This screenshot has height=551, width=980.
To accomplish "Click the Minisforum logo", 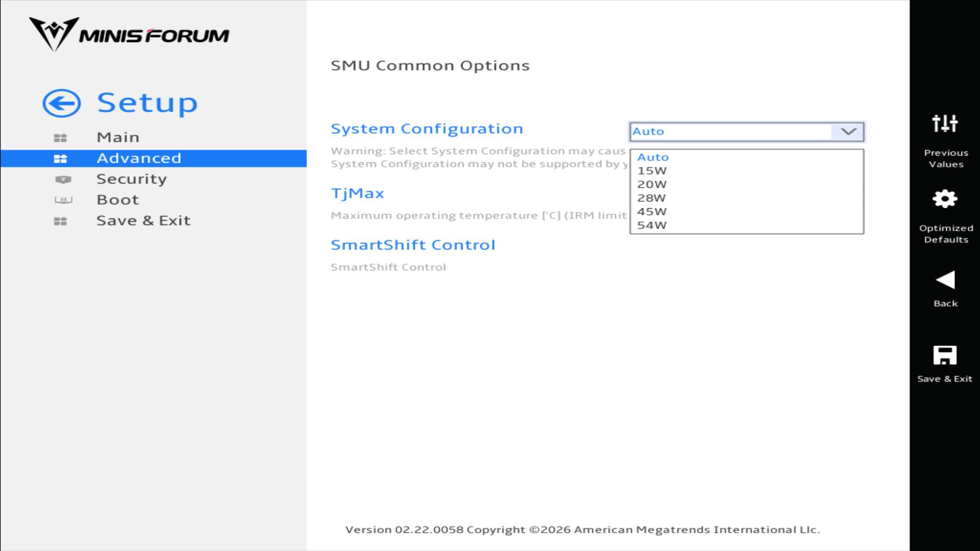I will pos(129,35).
